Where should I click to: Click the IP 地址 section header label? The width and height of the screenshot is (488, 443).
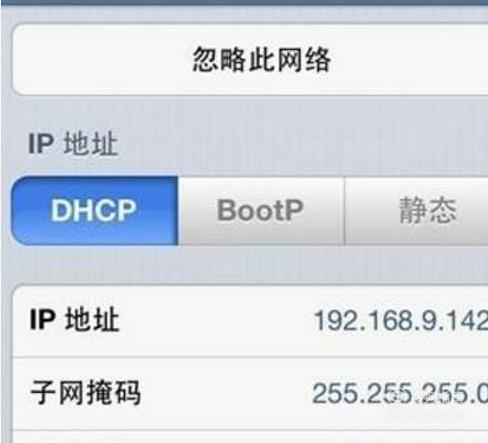click(x=73, y=144)
